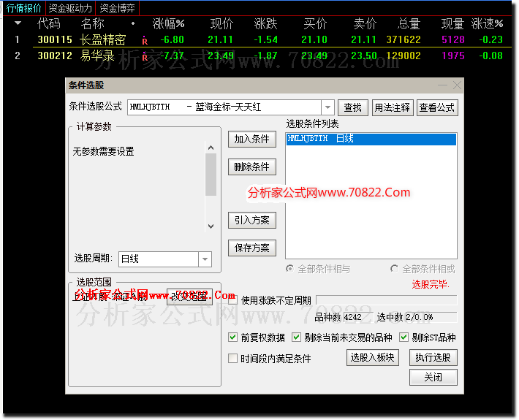Click the 用法注释 button
This screenshot has width=519, height=420.
pos(393,107)
